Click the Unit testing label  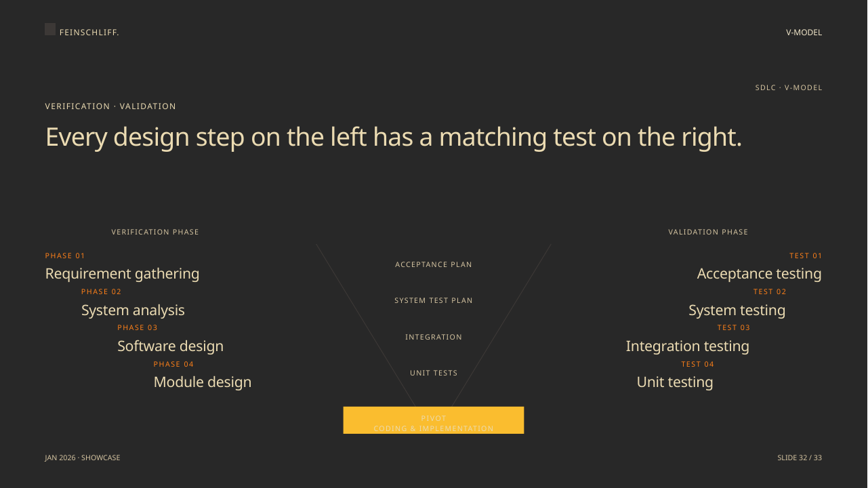click(x=675, y=382)
